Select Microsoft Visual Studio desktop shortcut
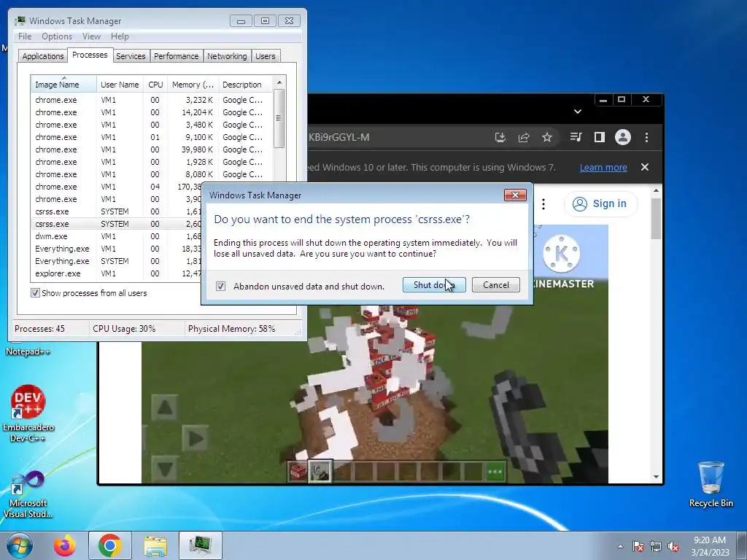 click(28, 494)
